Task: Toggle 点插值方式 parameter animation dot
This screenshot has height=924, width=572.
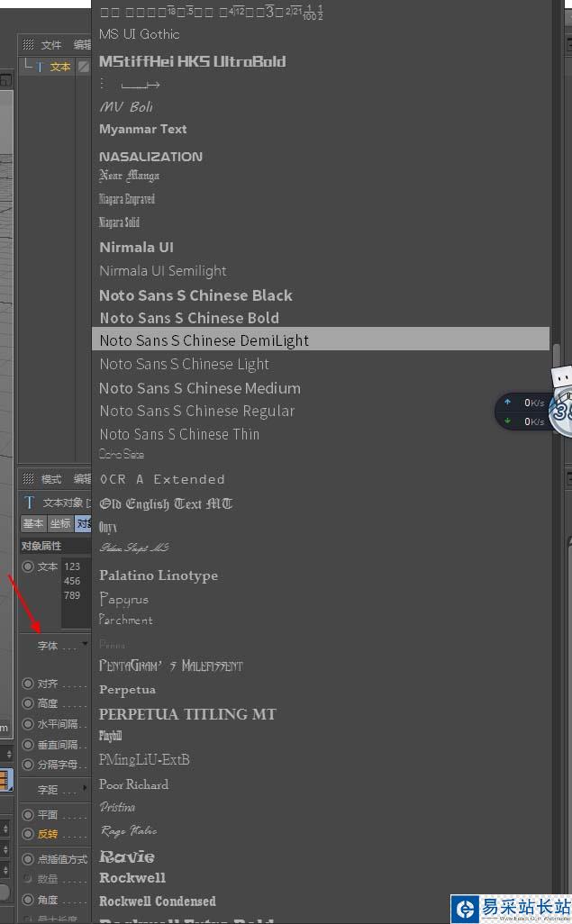Action: (28, 859)
